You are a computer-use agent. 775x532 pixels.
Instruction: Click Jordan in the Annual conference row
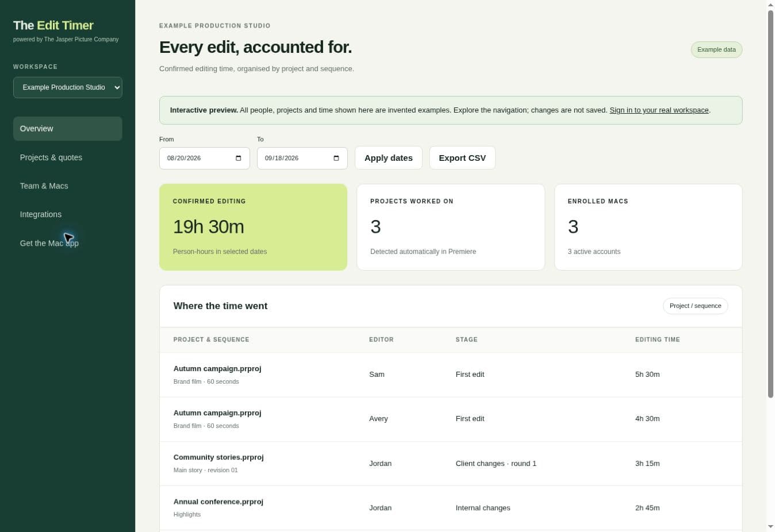coord(380,508)
